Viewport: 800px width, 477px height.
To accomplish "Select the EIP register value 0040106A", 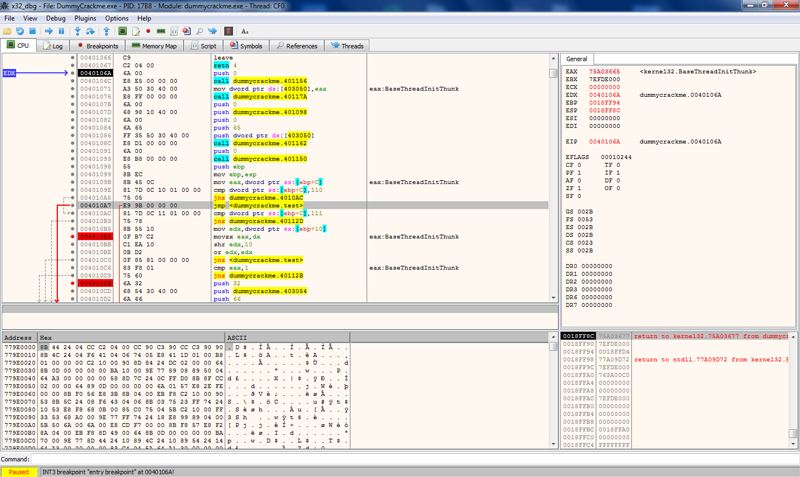I will (604, 142).
